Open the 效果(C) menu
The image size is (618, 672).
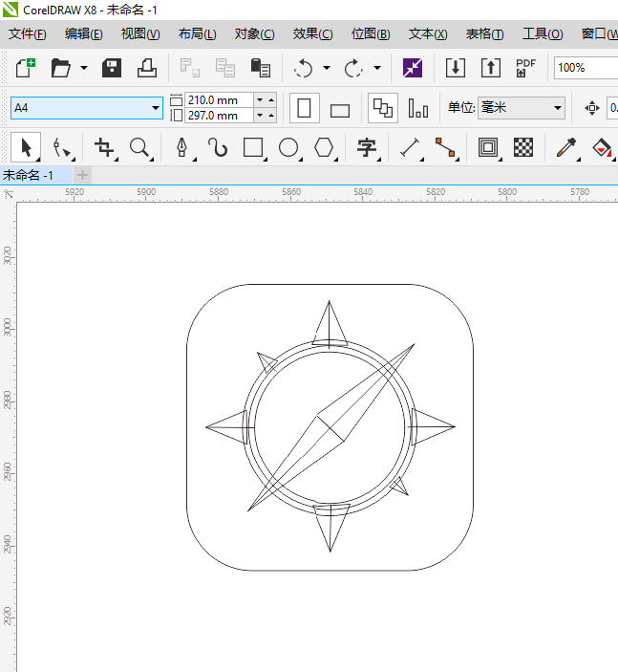click(x=312, y=33)
